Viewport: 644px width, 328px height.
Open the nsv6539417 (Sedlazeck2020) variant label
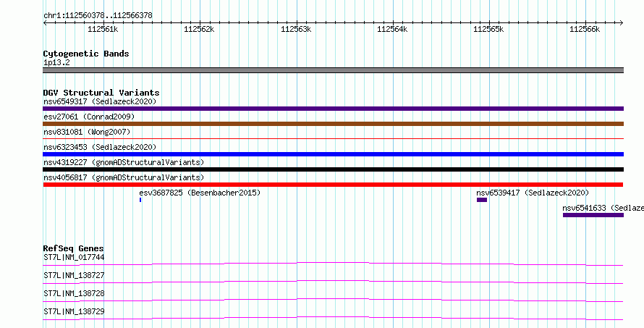pos(533,193)
